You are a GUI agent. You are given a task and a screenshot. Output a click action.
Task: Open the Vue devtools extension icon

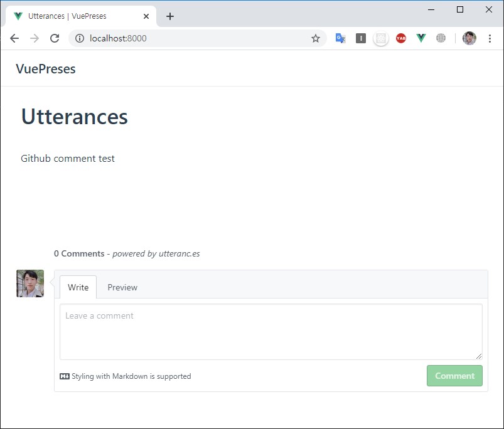421,38
